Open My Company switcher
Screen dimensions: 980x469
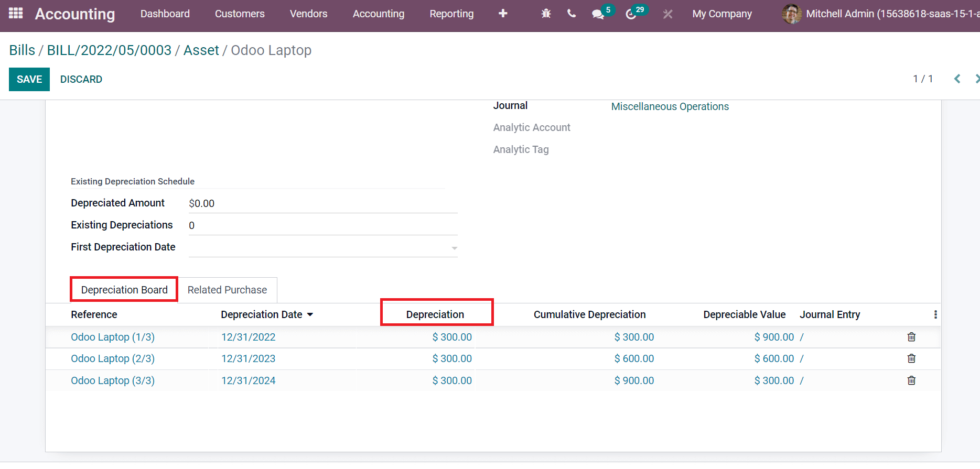pos(721,14)
